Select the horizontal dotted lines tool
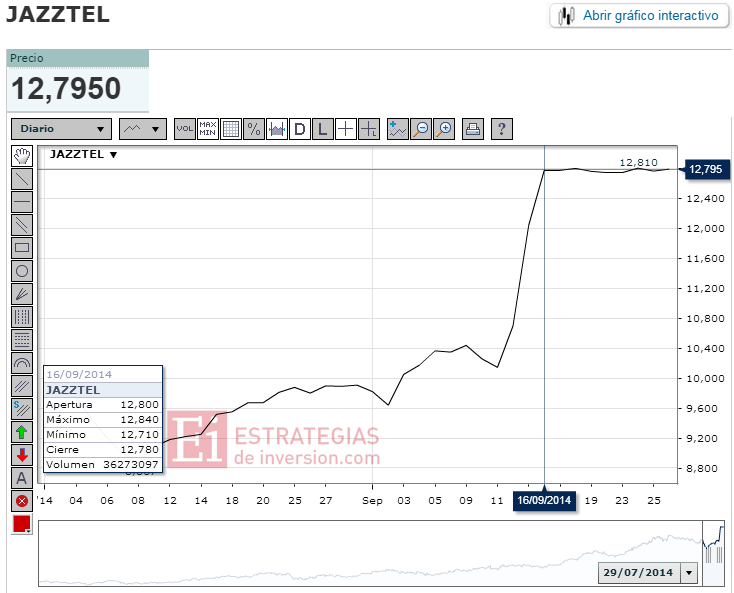The height and width of the screenshot is (593, 734). tap(22, 340)
